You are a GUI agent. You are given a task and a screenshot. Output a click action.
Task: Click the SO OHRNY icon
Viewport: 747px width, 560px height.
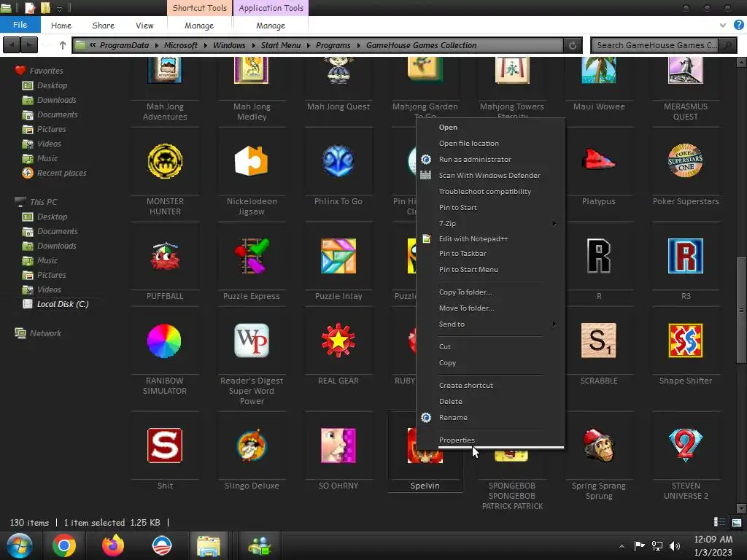(x=338, y=446)
